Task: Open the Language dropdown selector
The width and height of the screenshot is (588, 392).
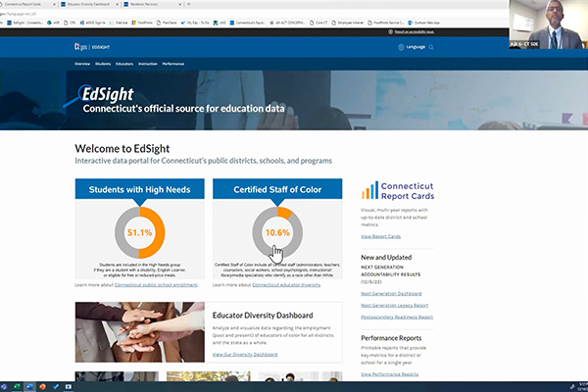Action: (x=416, y=46)
